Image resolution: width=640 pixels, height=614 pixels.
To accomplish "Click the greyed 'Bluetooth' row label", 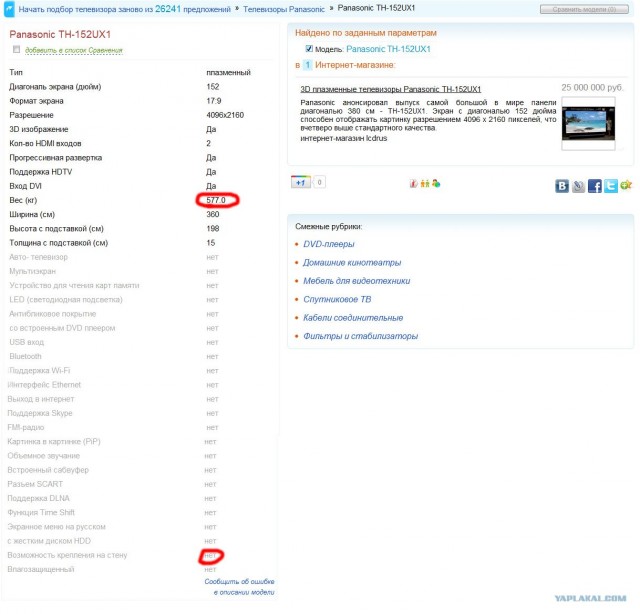I will (25, 356).
